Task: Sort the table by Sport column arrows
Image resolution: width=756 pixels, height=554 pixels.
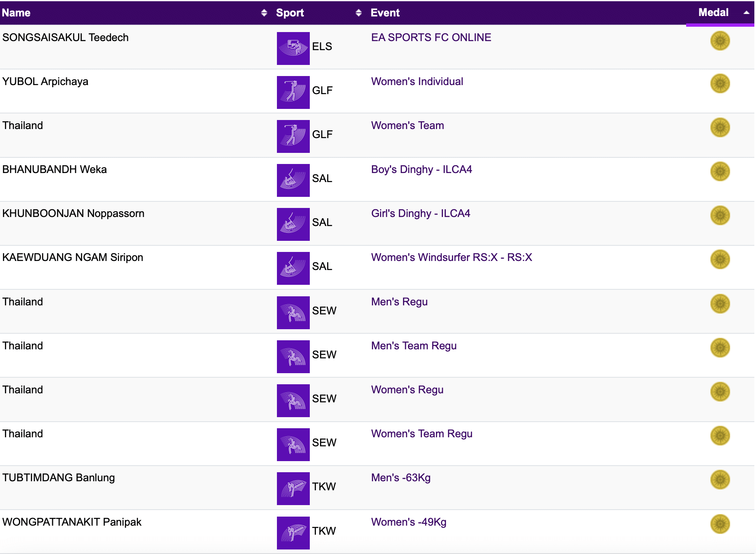Action: point(358,13)
